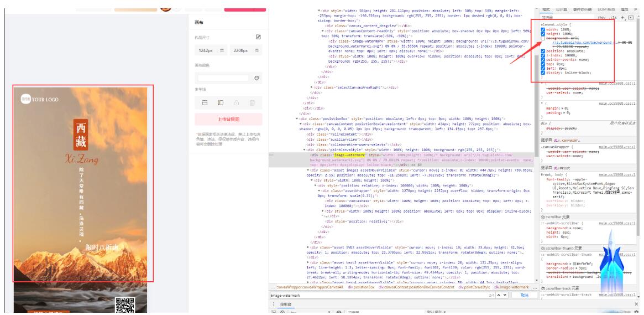
Task: Click the edit artwork size icon
Action: (x=258, y=37)
